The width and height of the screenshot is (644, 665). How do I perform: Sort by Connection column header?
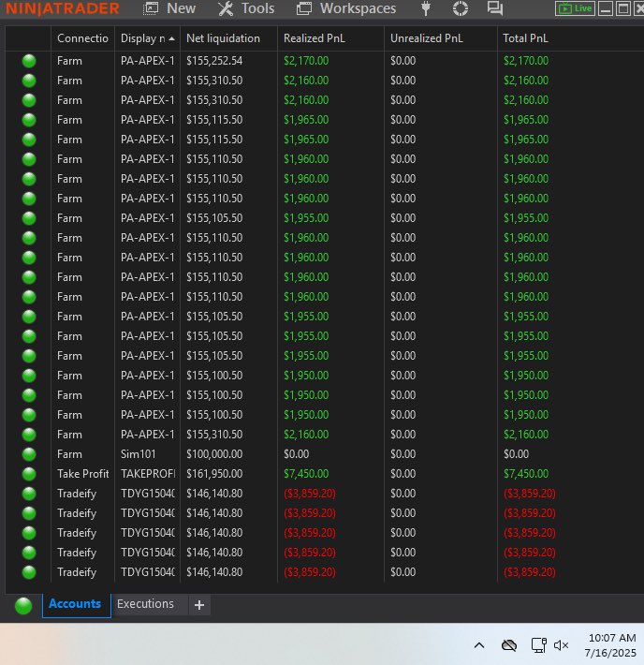(x=82, y=38)
